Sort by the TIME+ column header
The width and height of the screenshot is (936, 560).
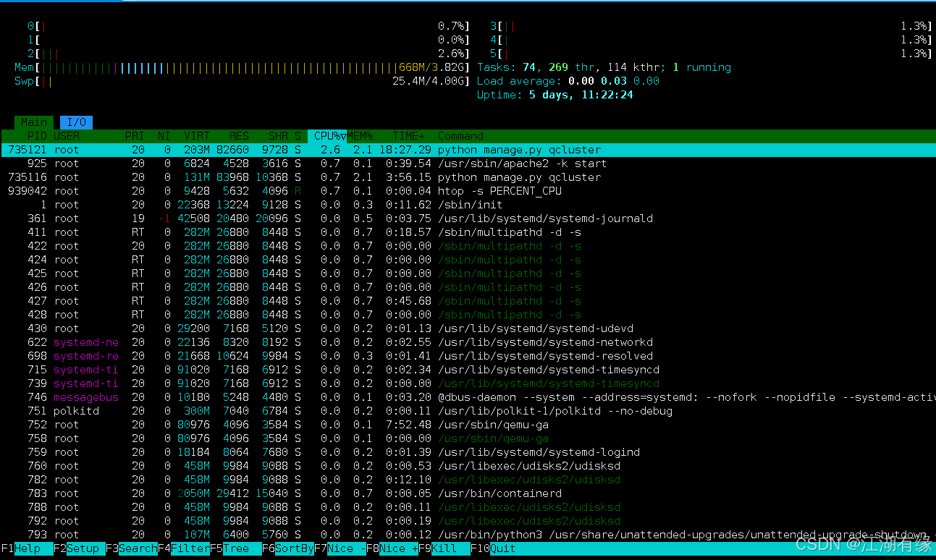coord(409,136)
